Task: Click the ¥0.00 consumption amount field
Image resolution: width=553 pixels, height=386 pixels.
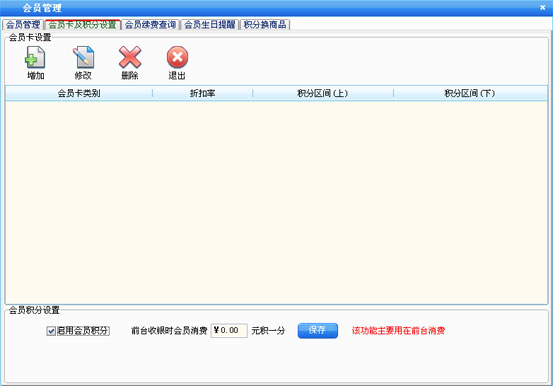Action: [229, 331]
